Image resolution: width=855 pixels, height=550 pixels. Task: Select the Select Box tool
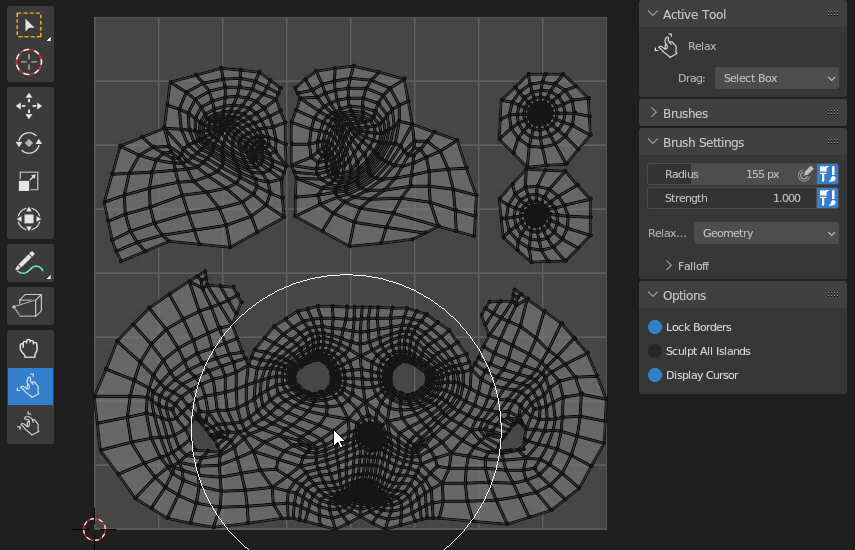click(30, 25)
